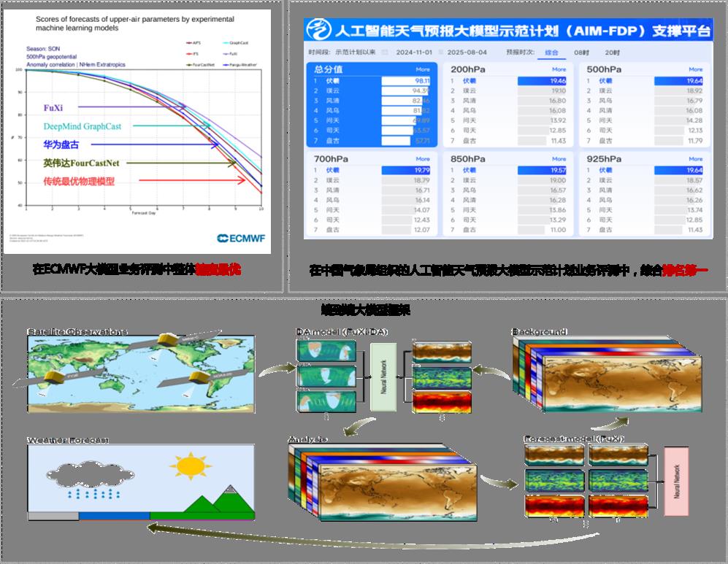Click the 98.11 score bar in 总分值

point(406,81)
